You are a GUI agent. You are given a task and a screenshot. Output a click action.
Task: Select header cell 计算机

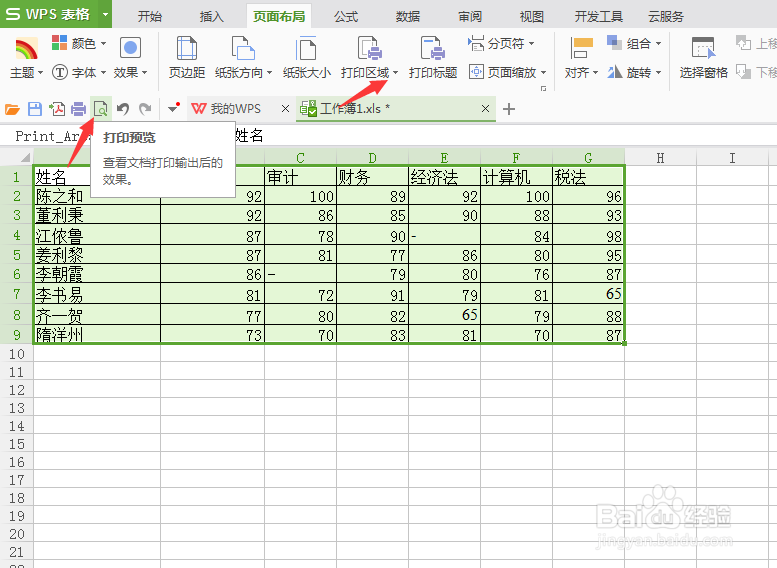[516, 177]
